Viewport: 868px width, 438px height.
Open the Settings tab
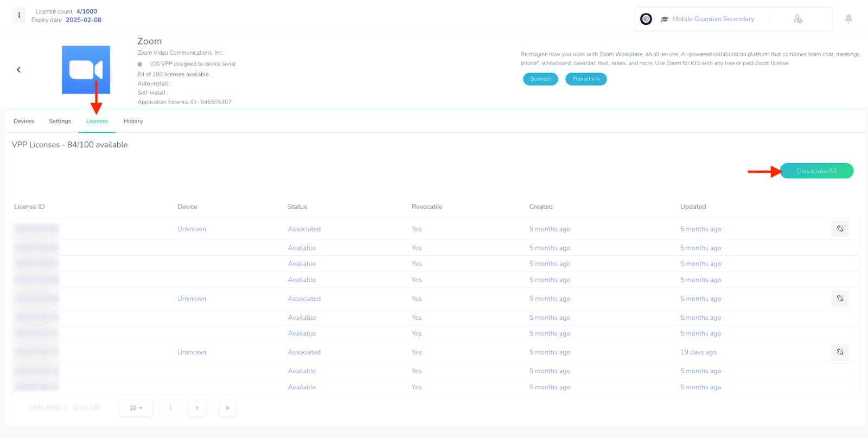click(x=60, y=121)
